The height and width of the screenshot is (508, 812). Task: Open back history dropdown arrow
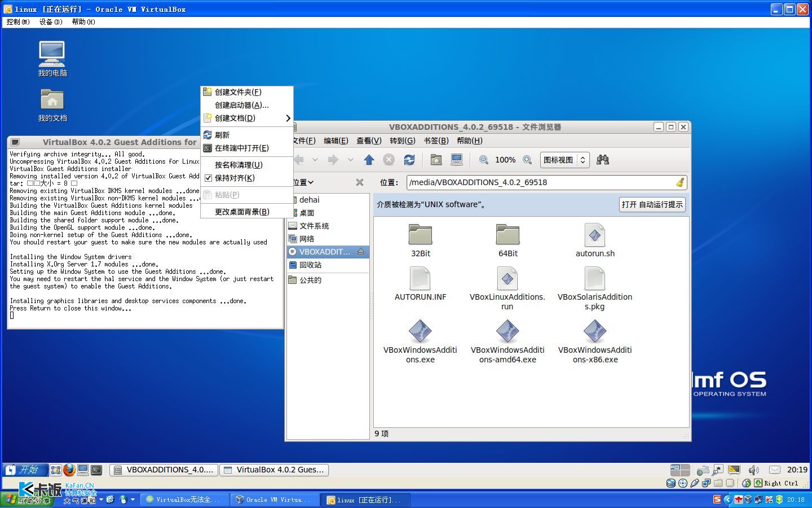pyautogui.click(x=315, y=160)
